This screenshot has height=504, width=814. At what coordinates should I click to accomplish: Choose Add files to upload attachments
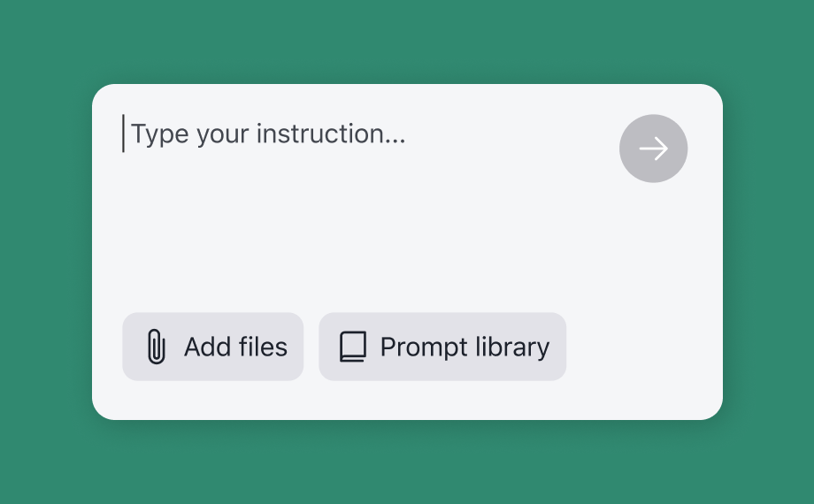(212, 347)
